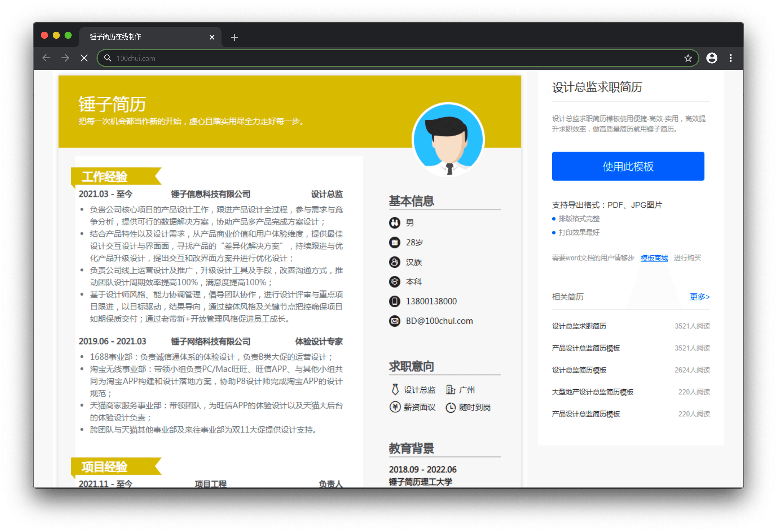Bookmark this page with the star icon
Viewport: 777px width, 532px height.
pos(688,58)
